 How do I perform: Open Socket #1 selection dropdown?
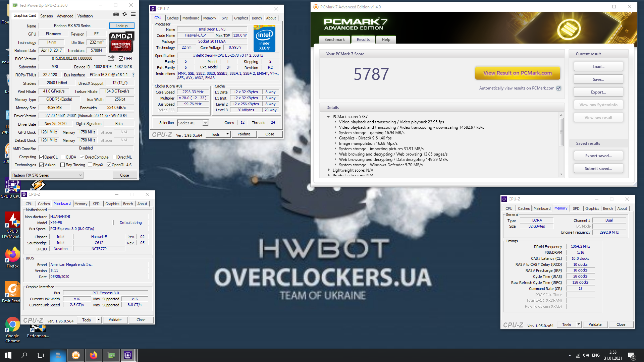193,123
